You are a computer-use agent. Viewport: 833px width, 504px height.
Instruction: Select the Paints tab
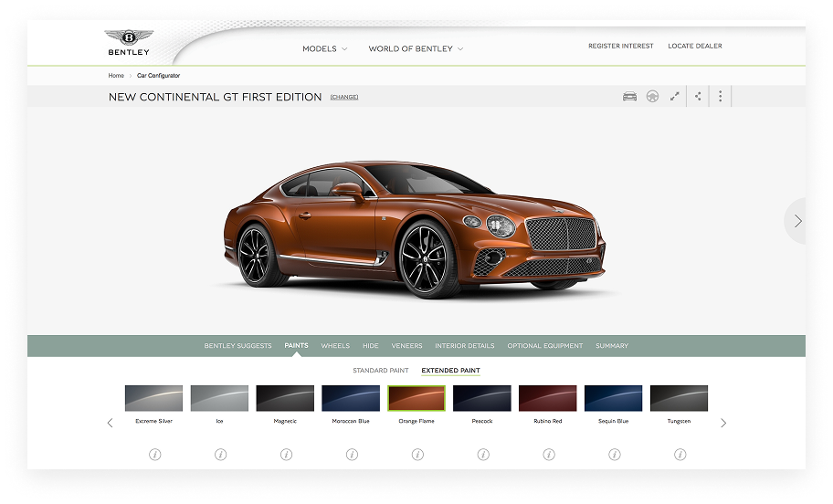[297, 346]
